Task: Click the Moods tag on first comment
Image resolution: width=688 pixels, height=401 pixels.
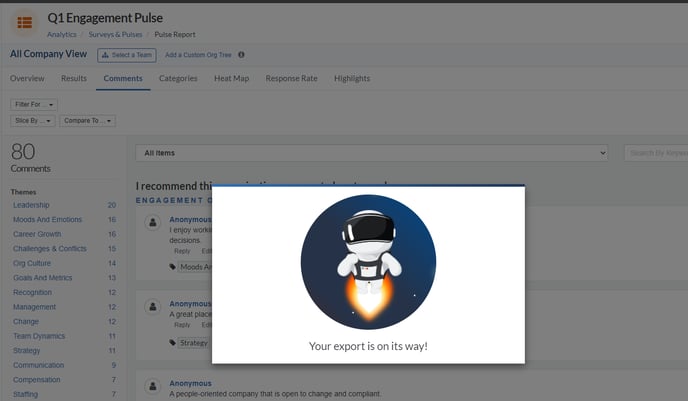Action: pyautogui.click(x=195, y=267)
